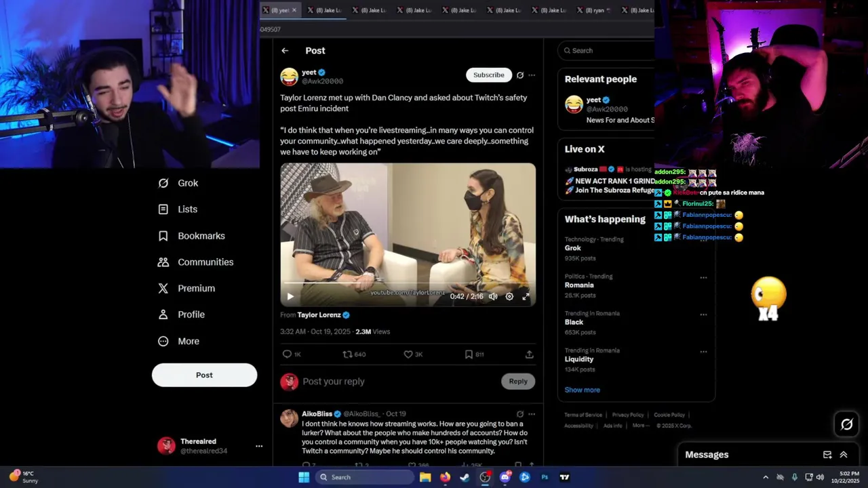Open options for Liquidity trend
868x488 pixels.
[x=703, y=352]
